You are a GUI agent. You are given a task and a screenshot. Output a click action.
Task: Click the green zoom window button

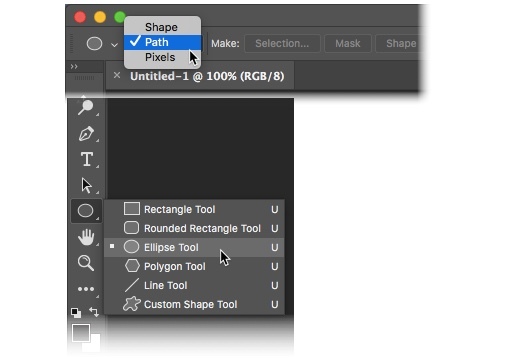pyautogui.click(x=119, y=17)
